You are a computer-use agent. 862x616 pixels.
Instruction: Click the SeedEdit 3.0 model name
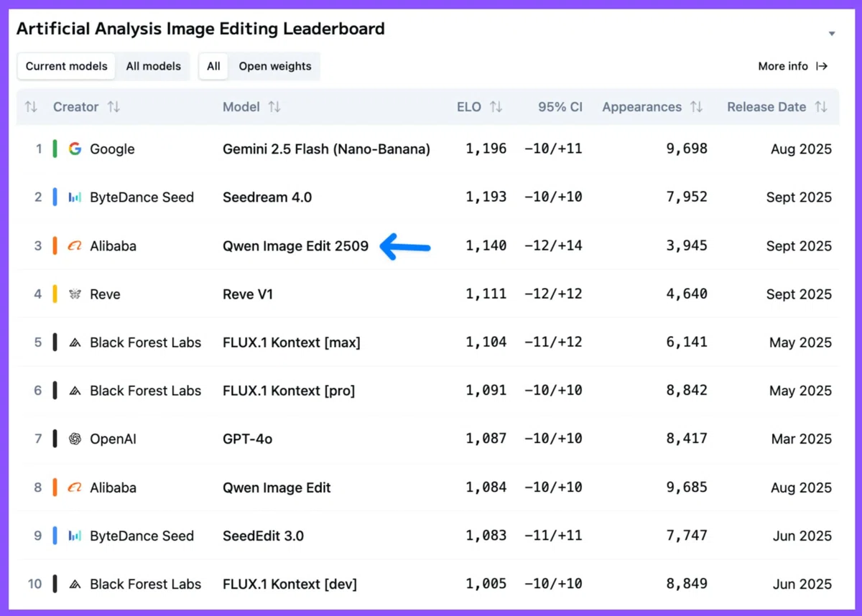(x=263, y=536)
